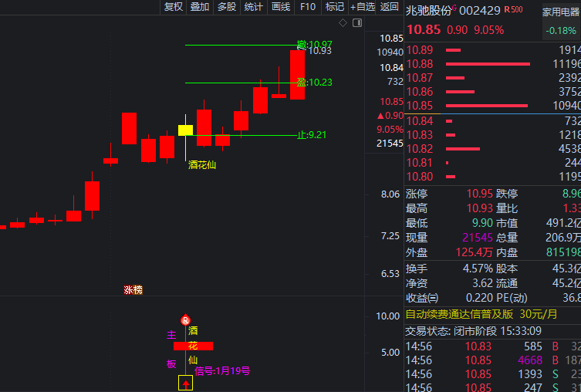Click the red 酒花仙 indicator bar
581x392 pixels.
[x=192, y=346]
